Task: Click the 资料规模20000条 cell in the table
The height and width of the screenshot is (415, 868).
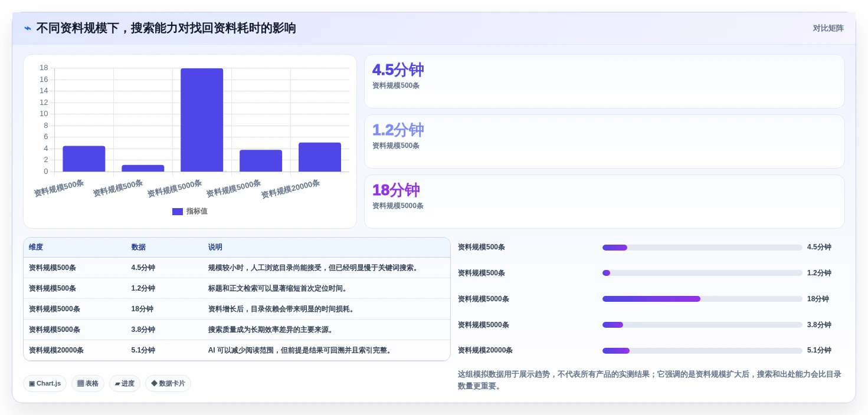Action: 56,350
